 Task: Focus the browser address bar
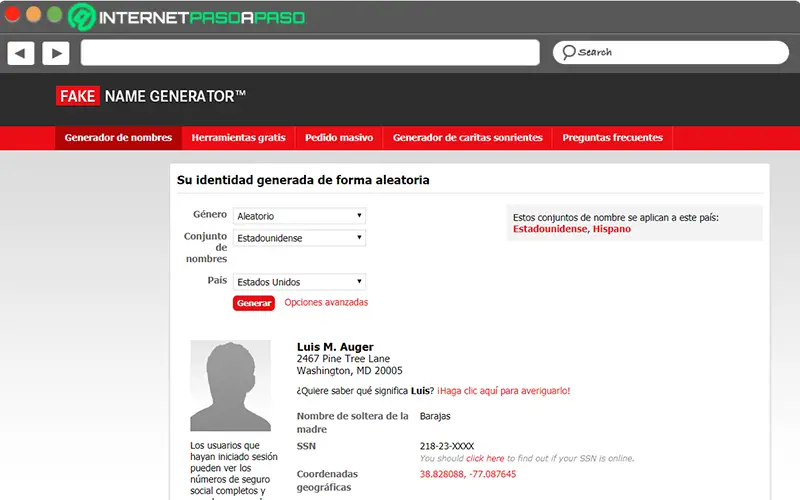(x=310, y=53)
